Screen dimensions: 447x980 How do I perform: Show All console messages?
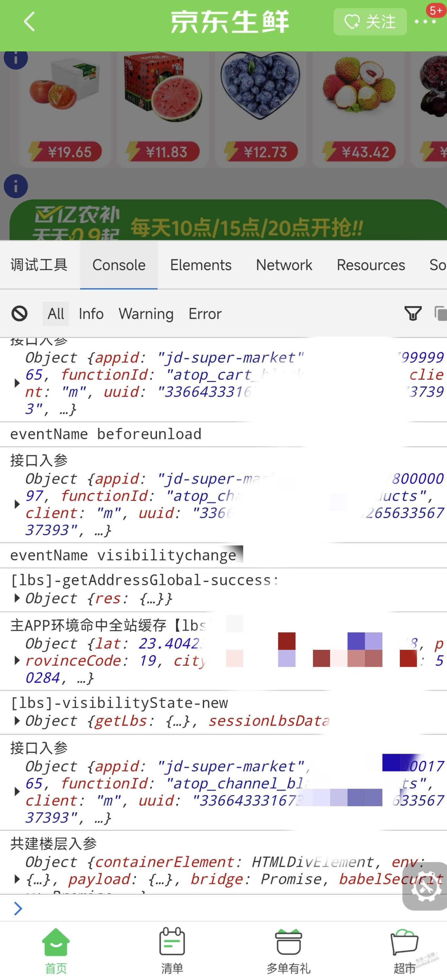[56, 314]
